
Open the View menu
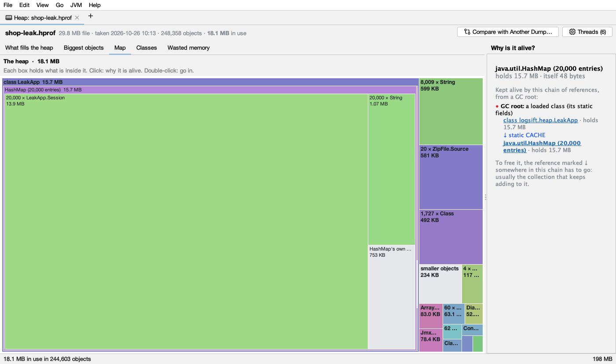point(43,5)
